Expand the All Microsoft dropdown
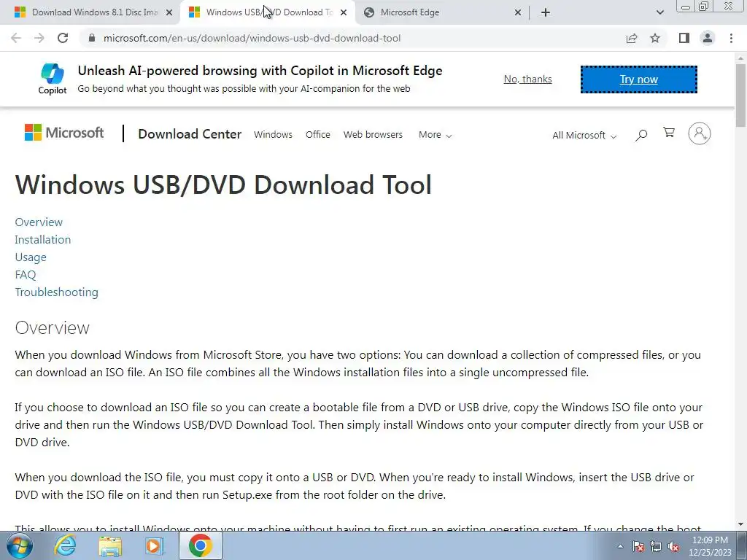Screen dimensions: 747x560 coord(584,135)
